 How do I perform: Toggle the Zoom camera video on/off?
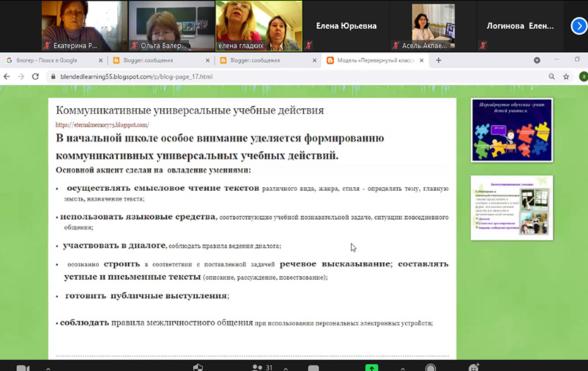pyautogui.click(x=22, y=367)
